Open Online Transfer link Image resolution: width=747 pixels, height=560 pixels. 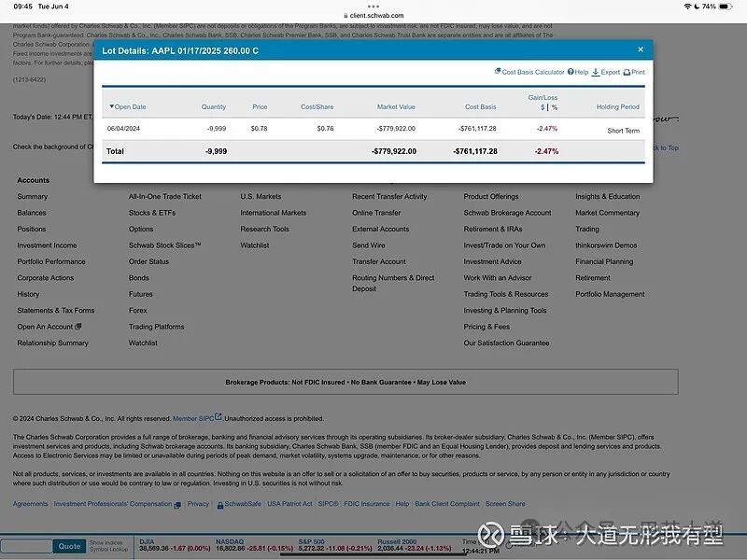[x=376, y=213]
